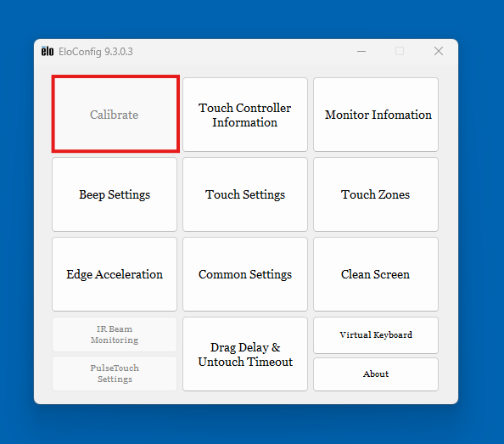Click the maximize button of EloConfig
Image resolution: width=504 pixels, height=444 pixels.
(x=400, y=51)
